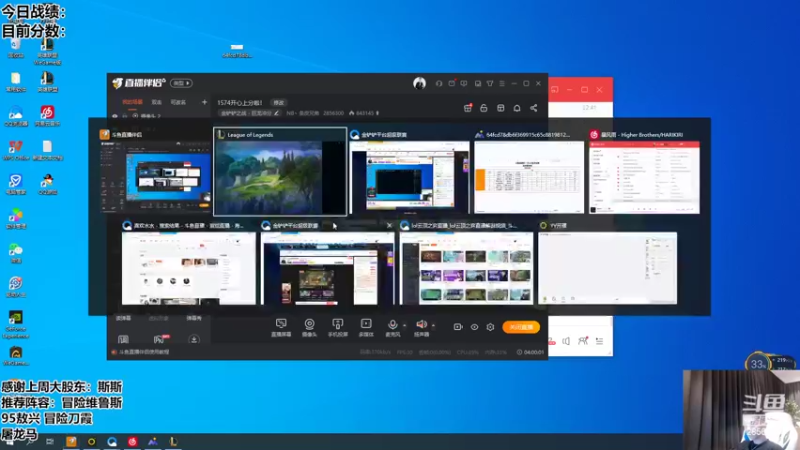Click the share icon in stream info bar
Viewport: 800px width, 450px height.
pyautogui.click(x=534, y=108)
